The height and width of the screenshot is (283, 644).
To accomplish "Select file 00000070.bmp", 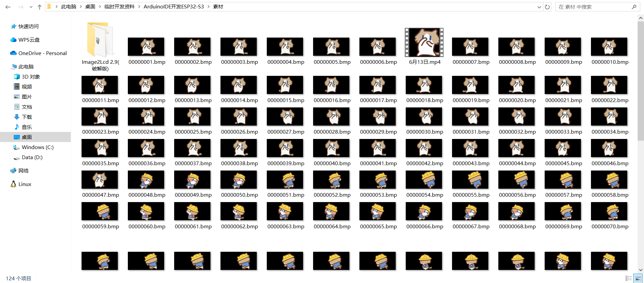I will pos(609,216).
